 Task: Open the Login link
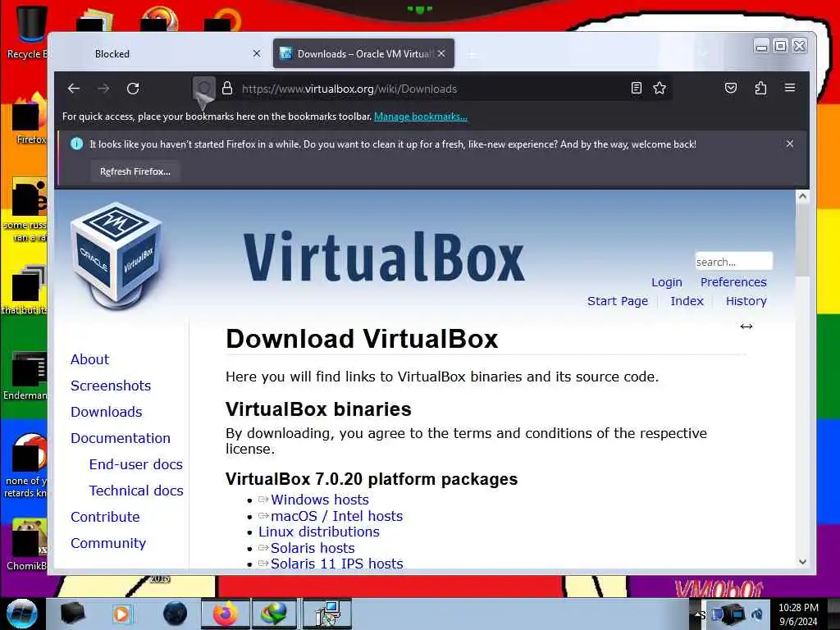(x=666, y=282)
